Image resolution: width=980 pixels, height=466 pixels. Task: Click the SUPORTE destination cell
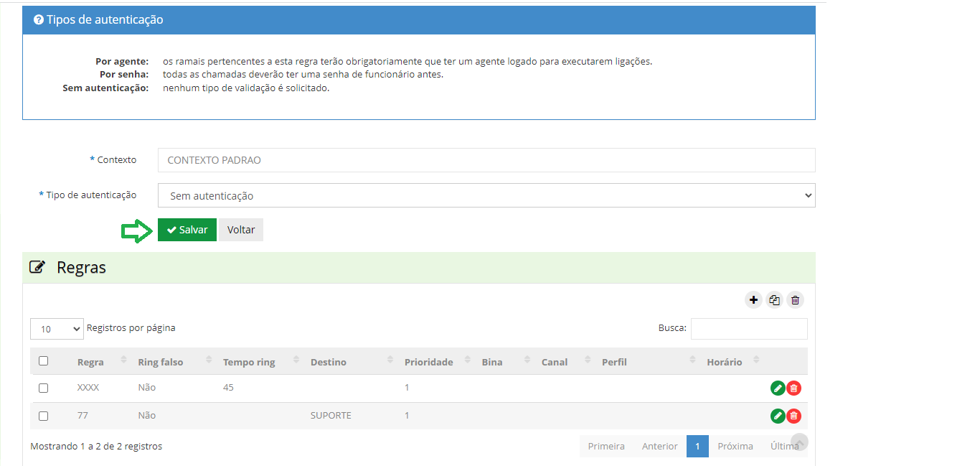[331, 416]
